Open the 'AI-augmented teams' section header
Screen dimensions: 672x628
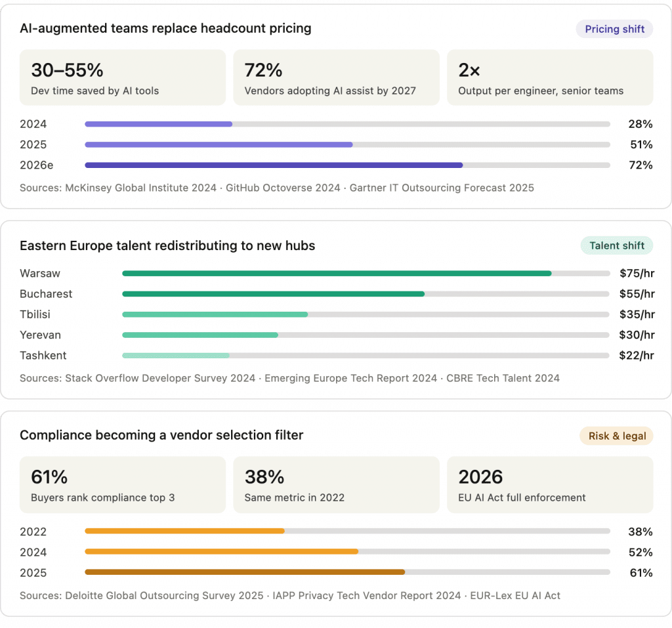point(165,28)
